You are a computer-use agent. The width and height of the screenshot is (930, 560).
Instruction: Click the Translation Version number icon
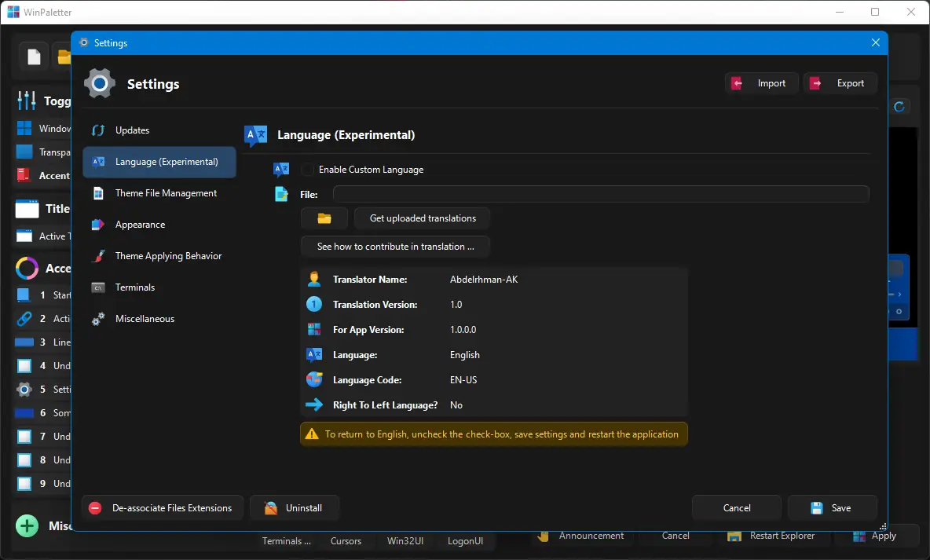point(314,304)
